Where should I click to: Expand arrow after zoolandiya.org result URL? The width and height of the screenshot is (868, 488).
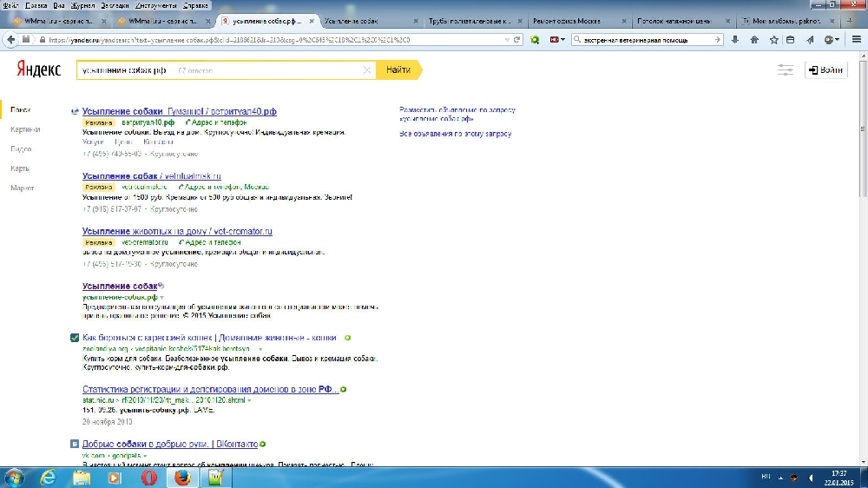(x=260, y=350)
